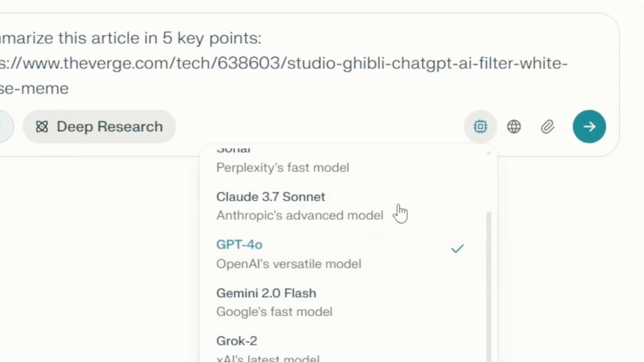Switch model selection to Claude 3.7 Sonnet
Viewport: 644px width, 362px height.
[x=270, y=197]
